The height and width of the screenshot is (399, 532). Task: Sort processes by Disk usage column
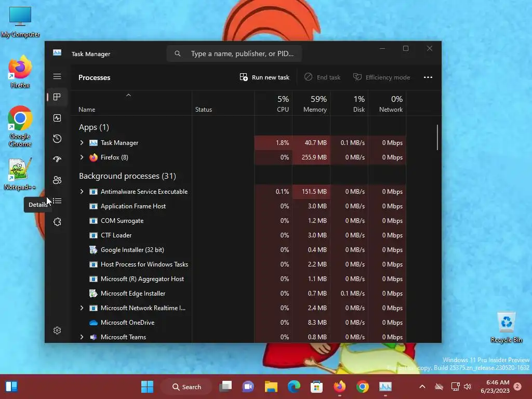[349, 103]
